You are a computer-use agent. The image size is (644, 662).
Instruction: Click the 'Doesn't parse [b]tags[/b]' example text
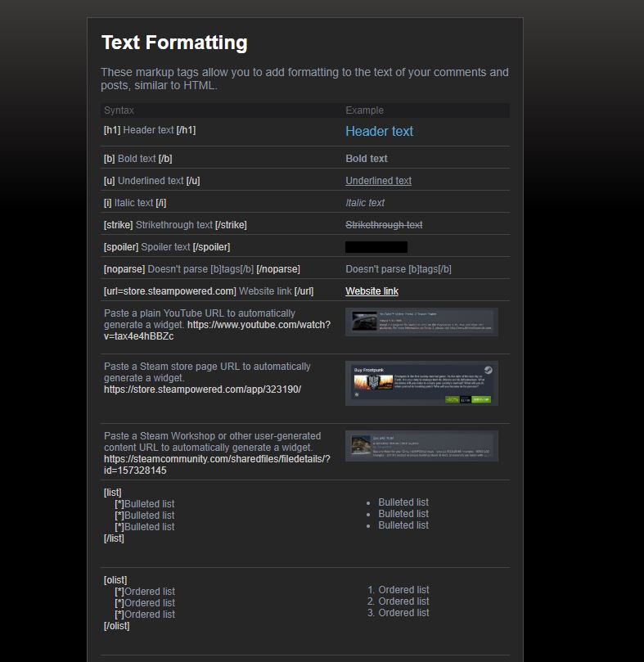pos(399,269)
